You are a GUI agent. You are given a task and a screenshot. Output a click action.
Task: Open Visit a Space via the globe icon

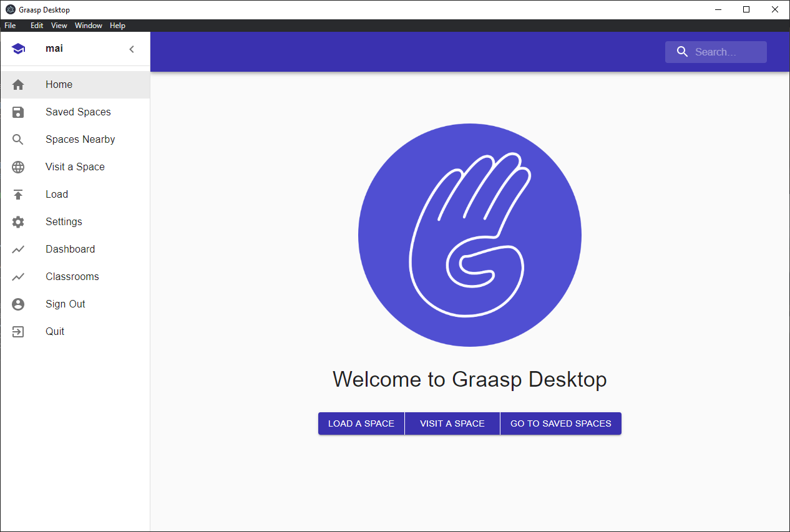(18, 167)
